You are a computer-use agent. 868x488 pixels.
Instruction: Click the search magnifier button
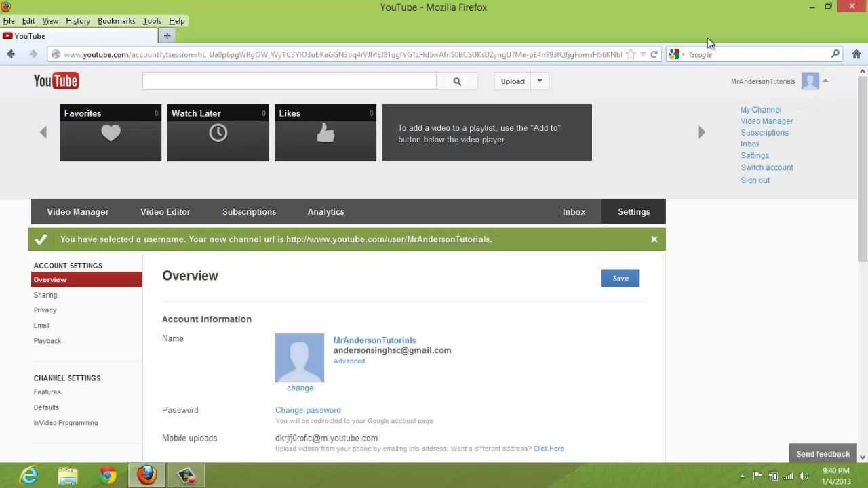point(457,81)
